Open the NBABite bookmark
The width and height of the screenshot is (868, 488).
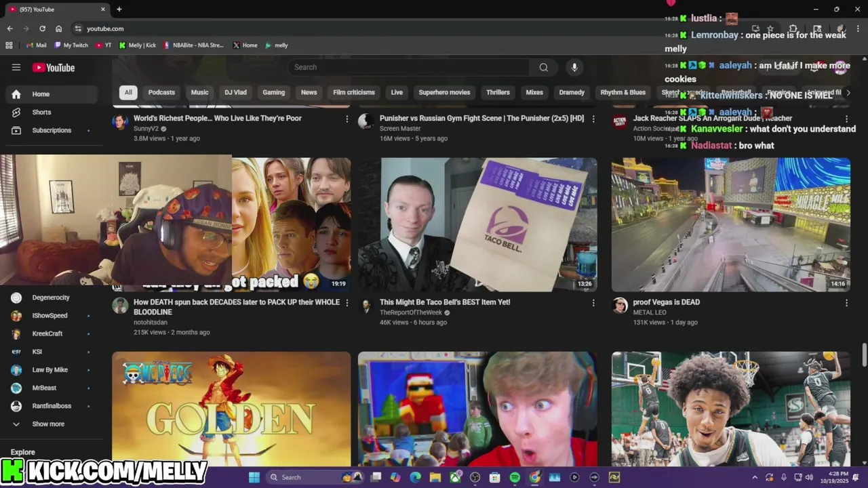click(193, 45)
